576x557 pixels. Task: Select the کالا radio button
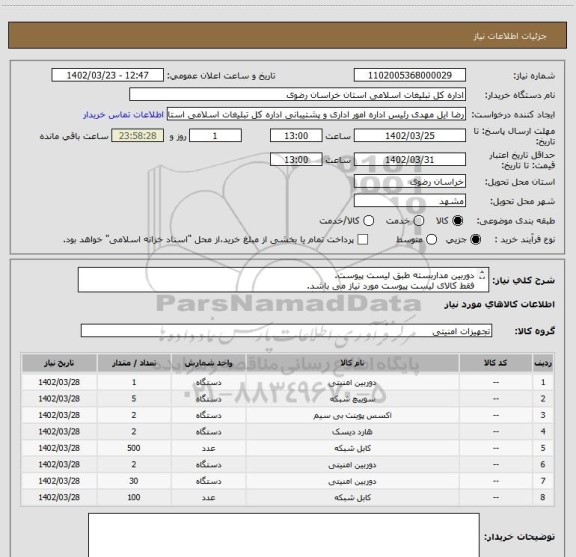(458, 221)
